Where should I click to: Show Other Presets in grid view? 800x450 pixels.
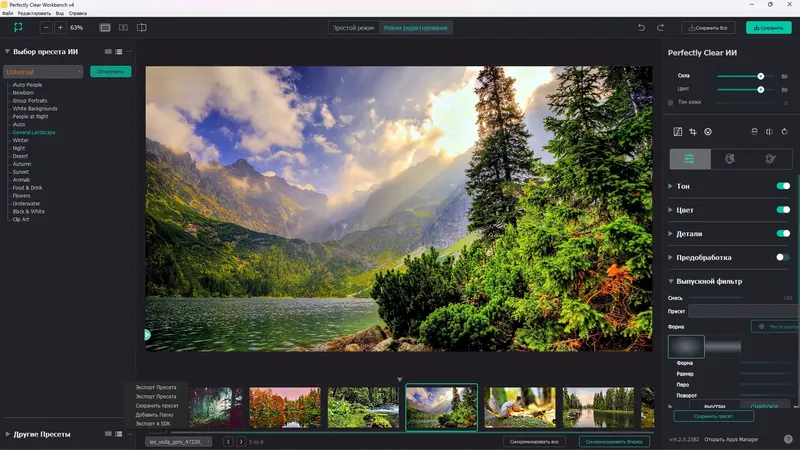108,434
